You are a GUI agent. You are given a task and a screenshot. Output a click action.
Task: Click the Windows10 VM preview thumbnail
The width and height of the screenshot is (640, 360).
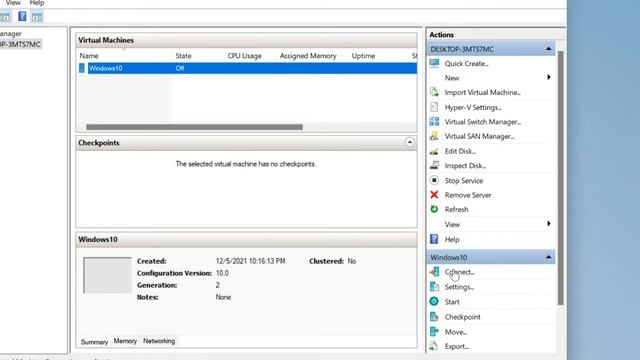[x=107, y=275]
